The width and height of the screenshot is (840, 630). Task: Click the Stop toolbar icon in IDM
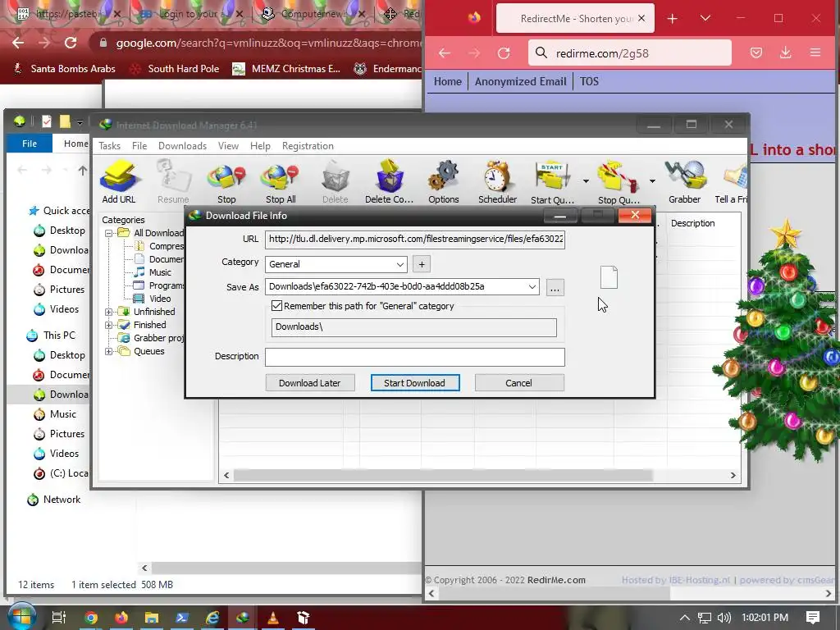pyautogui.click(x=226, y=181)
